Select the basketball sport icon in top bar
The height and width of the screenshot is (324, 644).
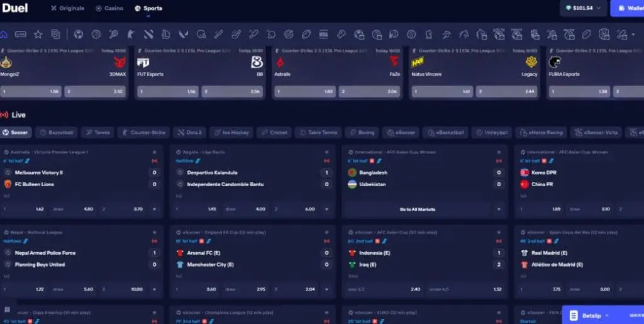[96, 34]
